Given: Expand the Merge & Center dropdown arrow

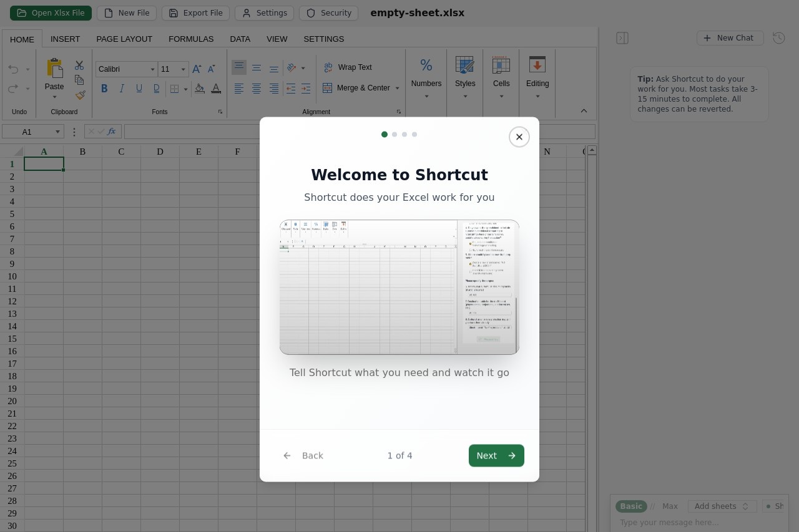Looking at the screenshot, I should pos(398,88).
